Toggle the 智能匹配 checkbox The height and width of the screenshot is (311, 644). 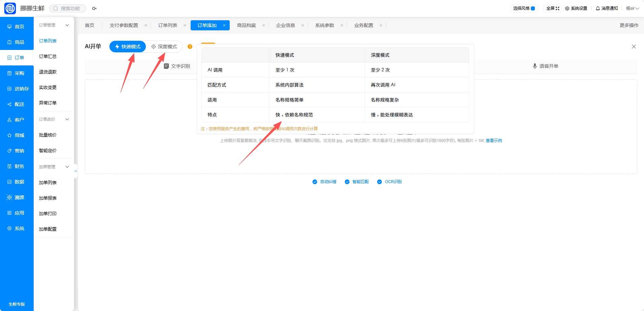point(347,182)
